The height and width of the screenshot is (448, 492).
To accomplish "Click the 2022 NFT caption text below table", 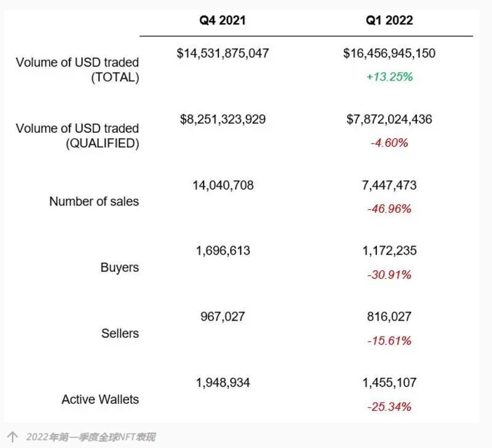I will pos(90,437).
